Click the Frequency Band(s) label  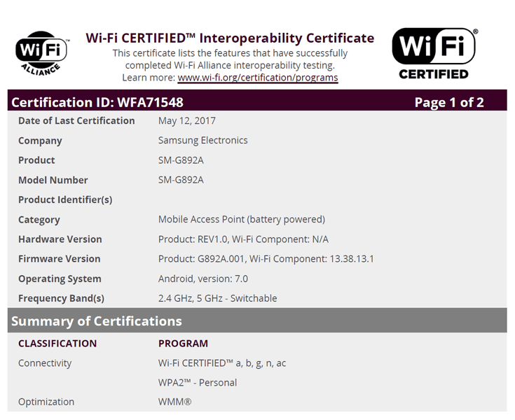pyautogui.click(x=62, y=298)
